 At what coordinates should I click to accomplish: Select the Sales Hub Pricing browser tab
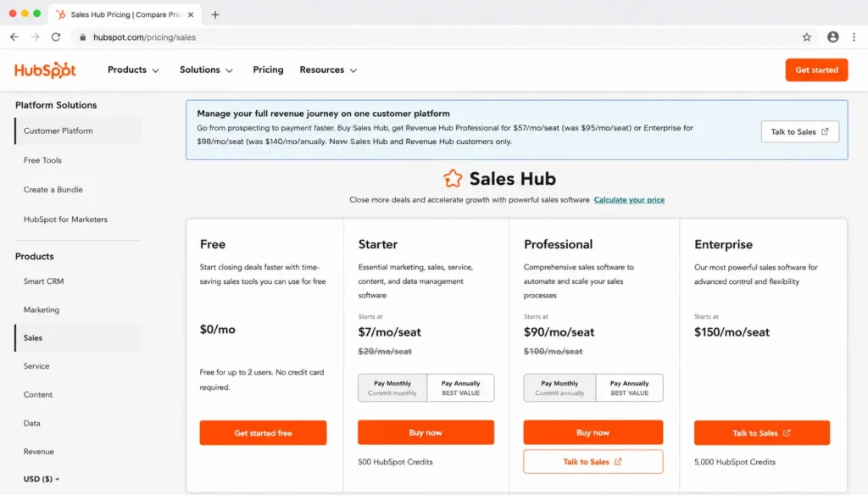125,15
